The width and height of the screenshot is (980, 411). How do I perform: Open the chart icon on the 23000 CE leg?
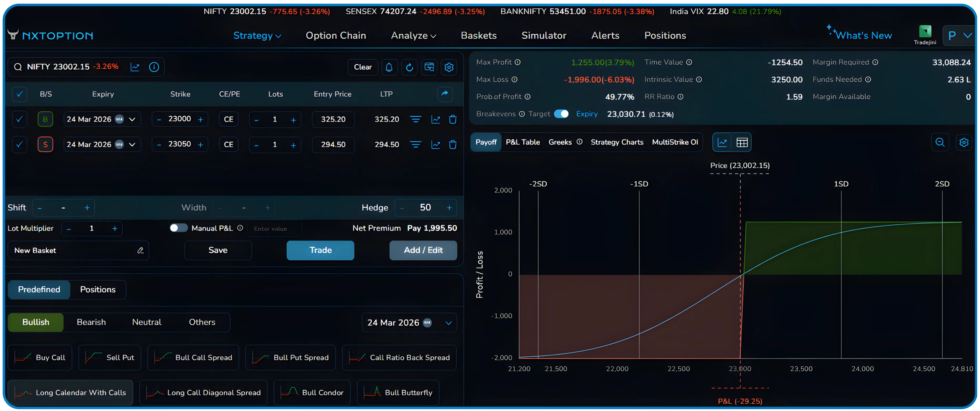436,119
